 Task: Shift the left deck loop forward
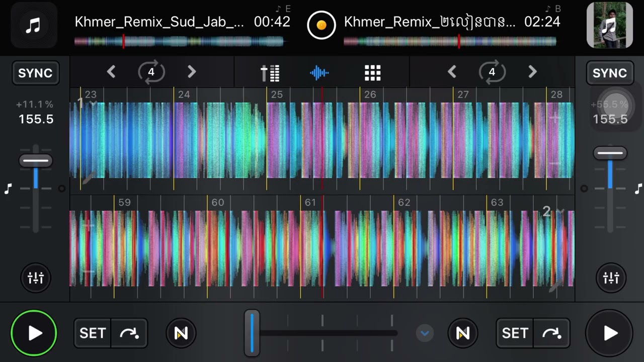point(191,72)
